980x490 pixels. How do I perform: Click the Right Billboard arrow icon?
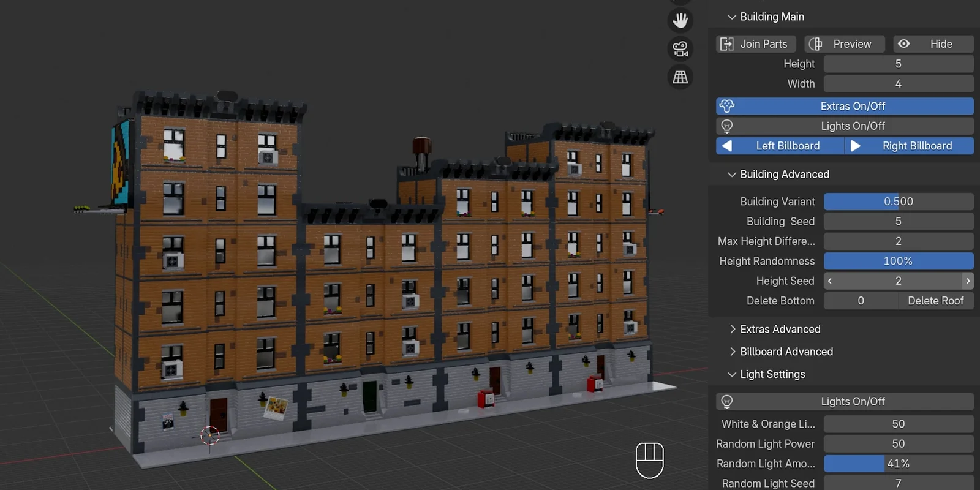[856, 146]
